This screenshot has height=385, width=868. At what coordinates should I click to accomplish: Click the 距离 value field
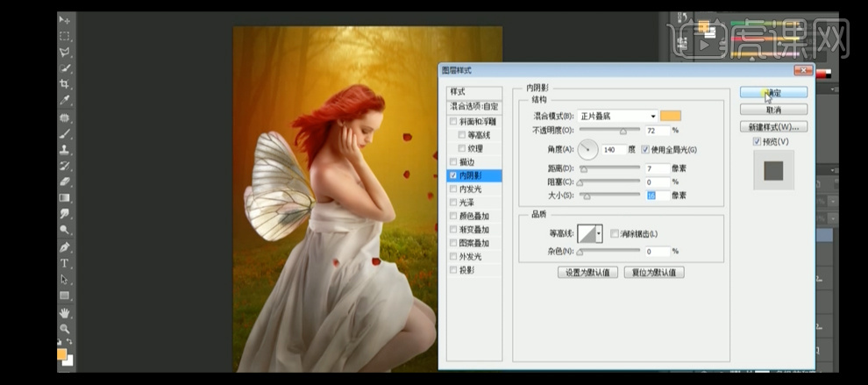658,168
